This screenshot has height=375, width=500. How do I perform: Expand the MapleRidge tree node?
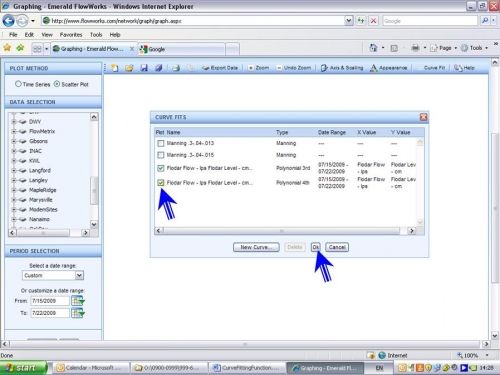[14, 190]
